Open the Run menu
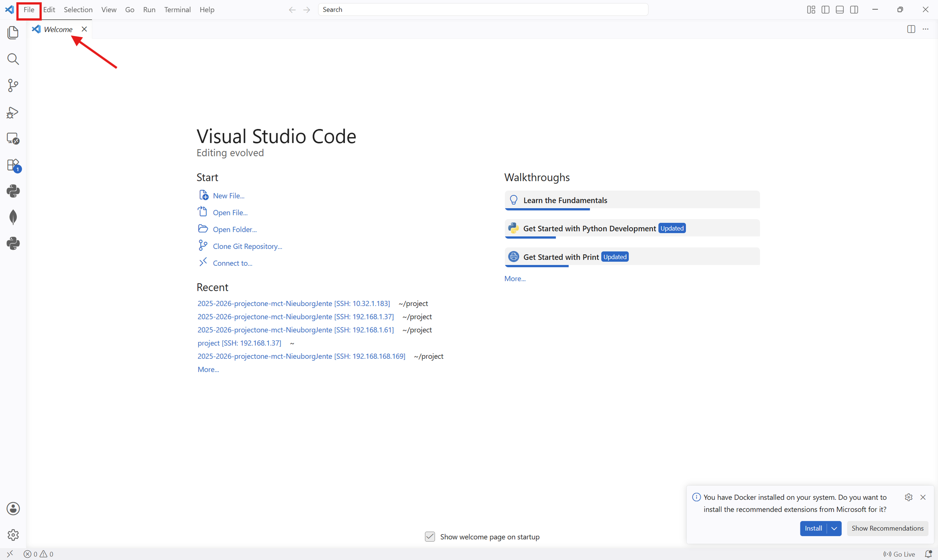938x560 pixels. click(x=149, y=10)
